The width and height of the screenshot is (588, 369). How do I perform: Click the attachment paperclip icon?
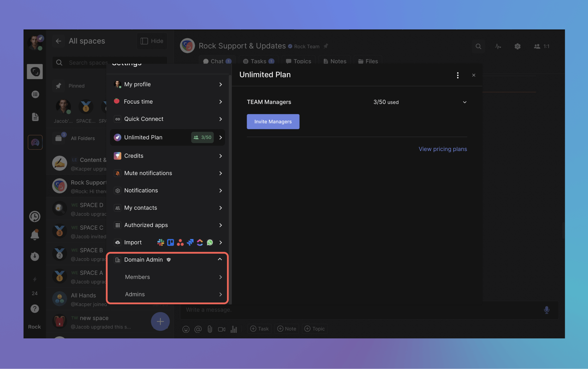(x=210, y=329)
